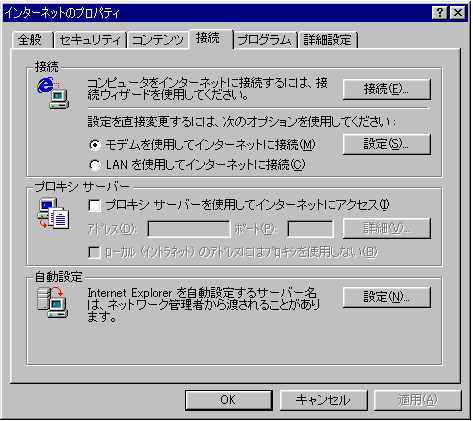This screenshot has height=421, width=473.
Task: Go to the 詳細設定 tab
Action: [328, 40]
